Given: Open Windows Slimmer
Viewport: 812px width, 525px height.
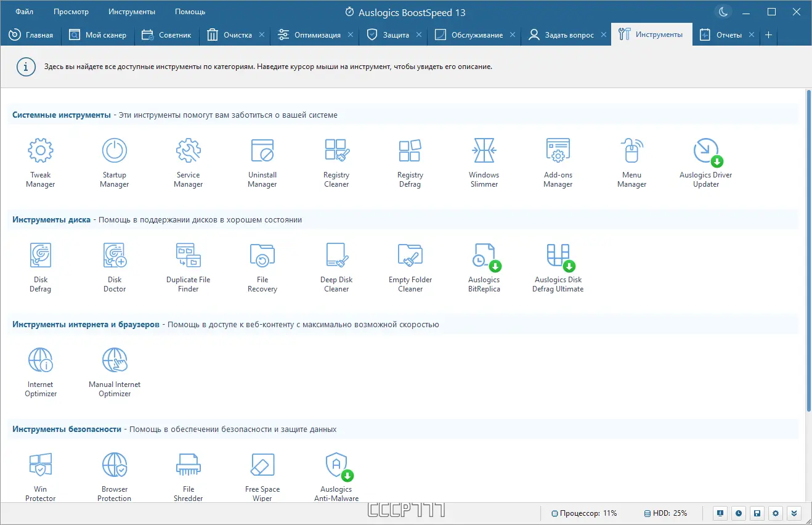Looking at the screenshot, I should coord(484,163).
